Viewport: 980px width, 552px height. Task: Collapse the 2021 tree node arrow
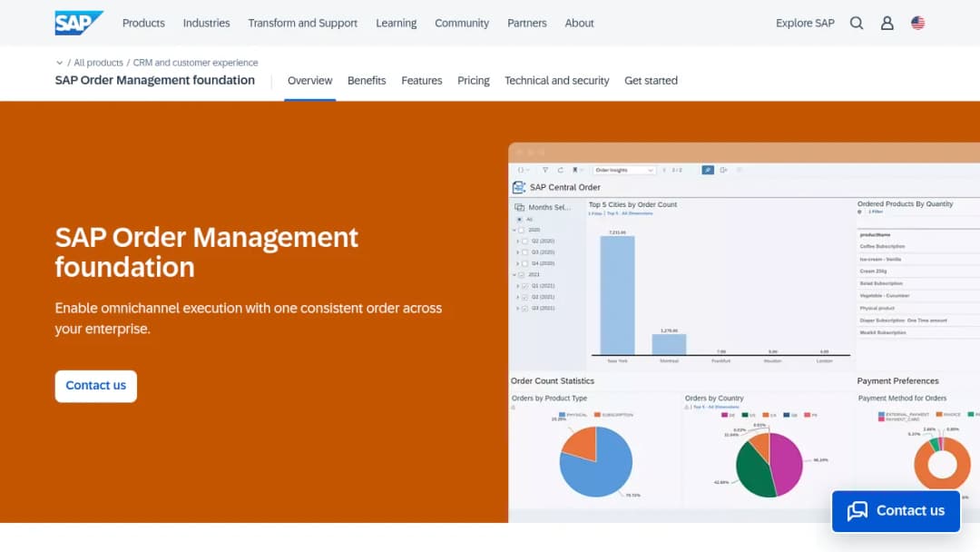[x=514, y=274]
